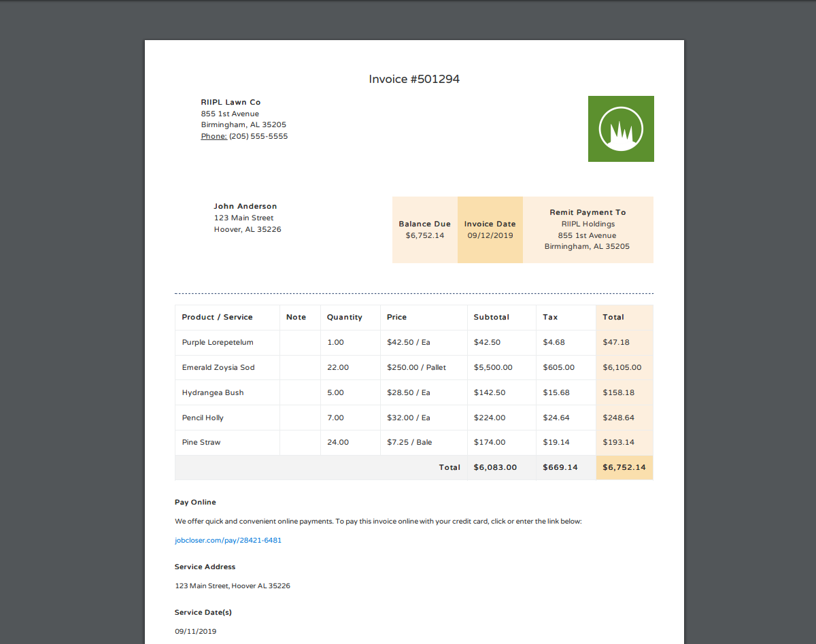This screenshot has width=816, height=644.
Task: Click the Pay Online section heading
Action: 194,502
